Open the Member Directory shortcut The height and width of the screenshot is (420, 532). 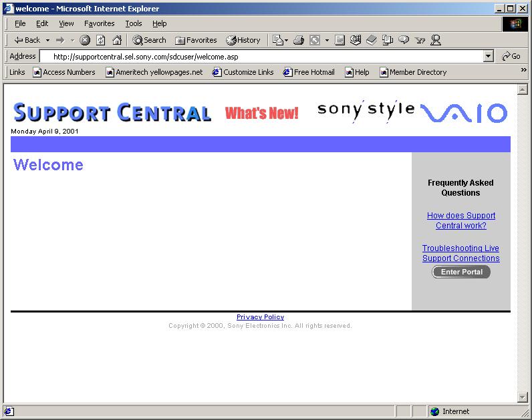click(x=413, y=72)
